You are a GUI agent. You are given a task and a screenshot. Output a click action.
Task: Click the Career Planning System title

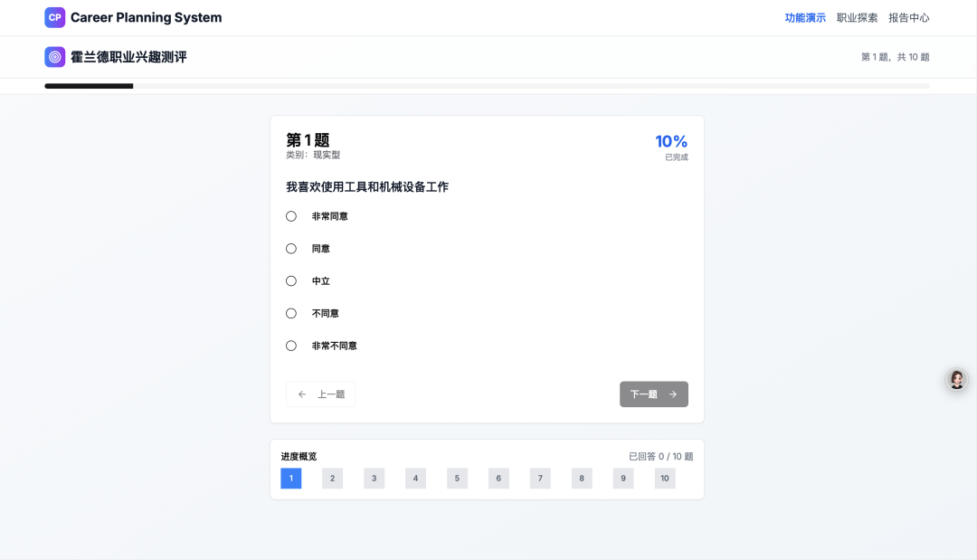146,17
